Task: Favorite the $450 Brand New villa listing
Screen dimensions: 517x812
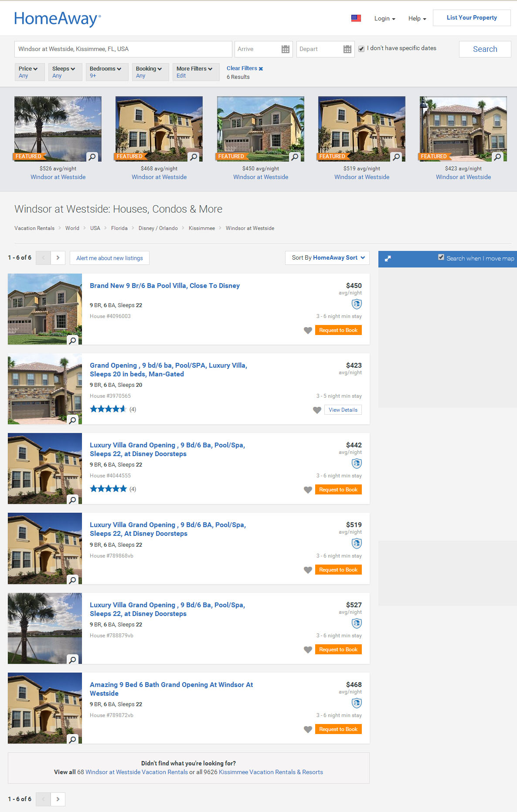Action: click(308, 331)
